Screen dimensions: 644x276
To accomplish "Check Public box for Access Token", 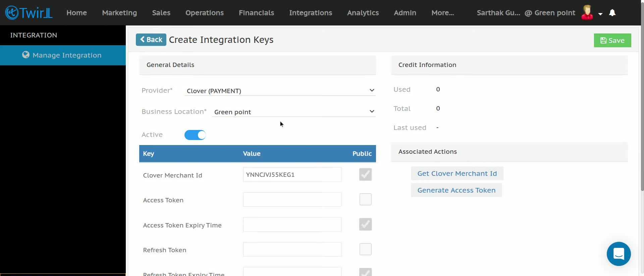I will coord(365,199).
